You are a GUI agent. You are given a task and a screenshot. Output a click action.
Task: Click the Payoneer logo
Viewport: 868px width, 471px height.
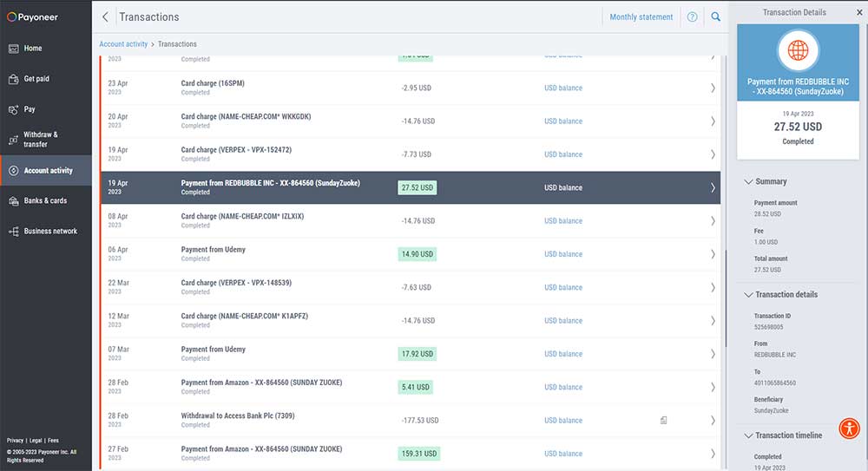pyautogui.click(x=32, y=17)
